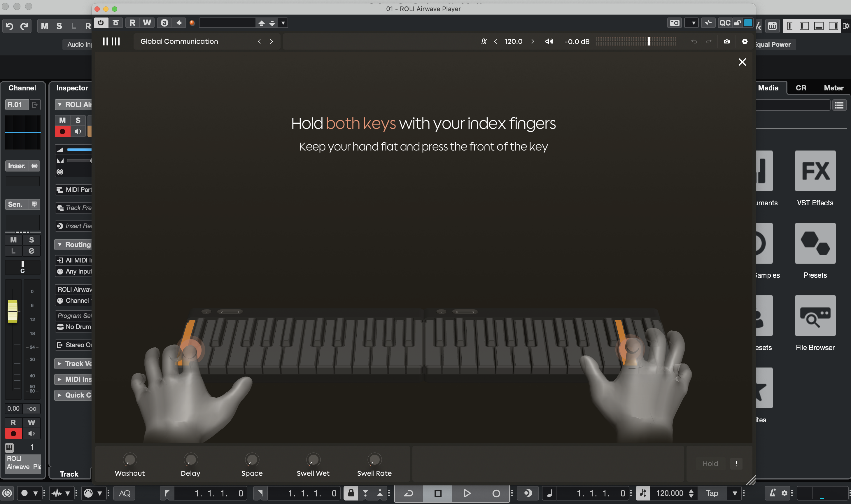
Task: Open the plugin settings gear icon
Action: [x=744, y=41]
